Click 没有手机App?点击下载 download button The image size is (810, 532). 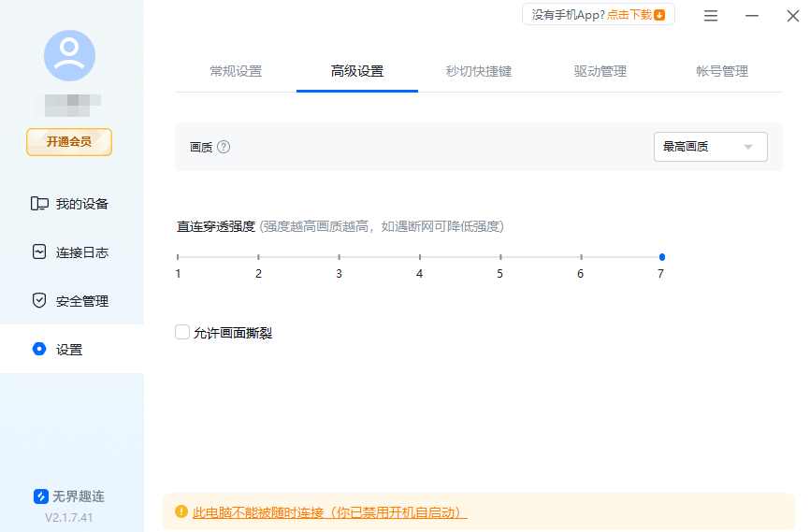coord(599,14)
